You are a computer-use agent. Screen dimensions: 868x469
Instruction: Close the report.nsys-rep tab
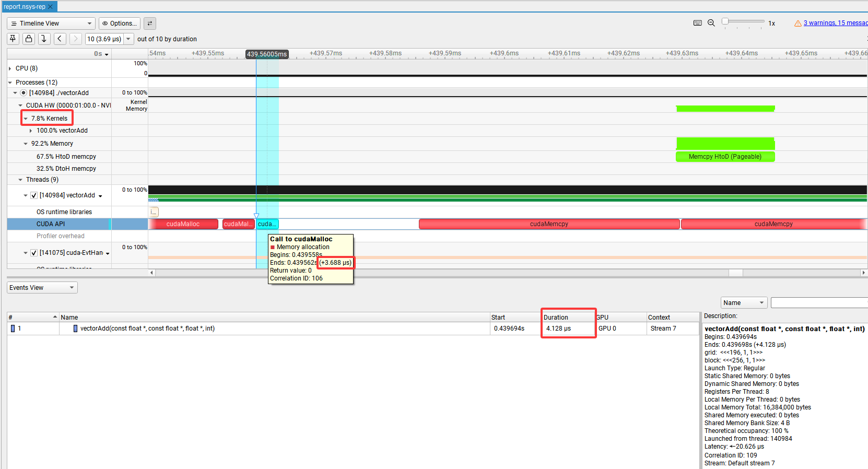[x=51, y=7]
